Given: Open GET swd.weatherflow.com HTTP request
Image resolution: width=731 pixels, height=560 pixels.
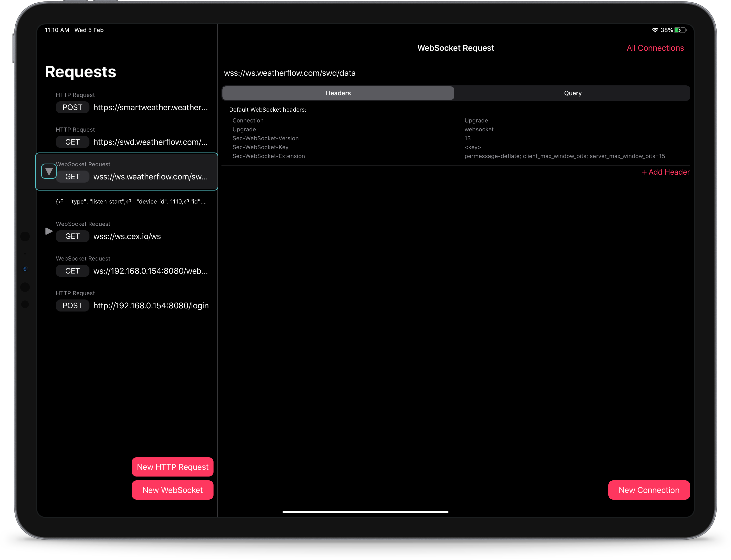Looking at the screenshot, I should (150, 142).
